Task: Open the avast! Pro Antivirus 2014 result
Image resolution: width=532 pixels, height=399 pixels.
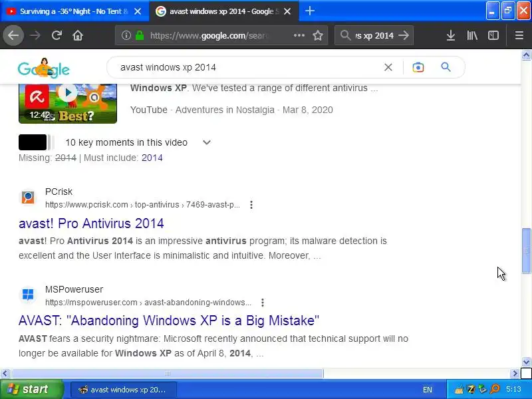Action: click(x=91, y=223)
